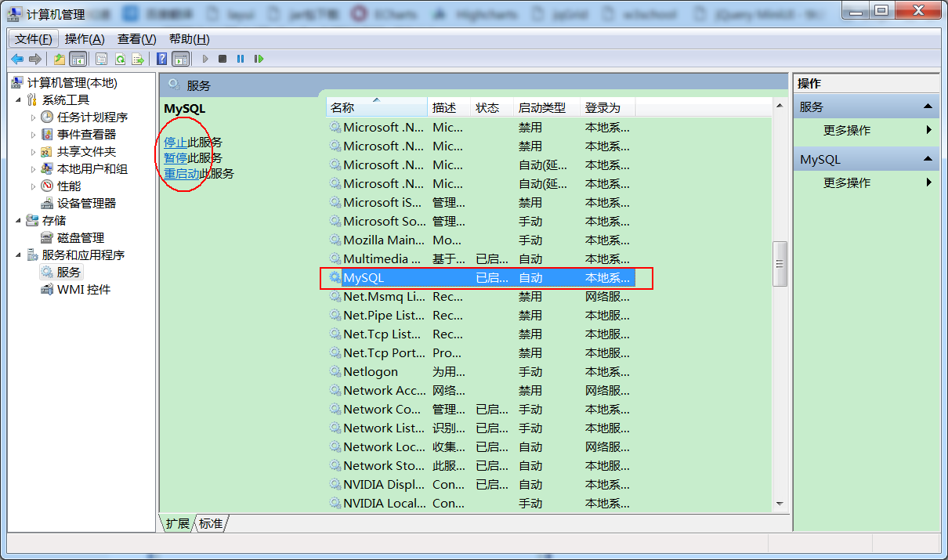This screenshot has height=560, width=948.
Task: Open the 帮助(H) menu
Action: point(189,39)
